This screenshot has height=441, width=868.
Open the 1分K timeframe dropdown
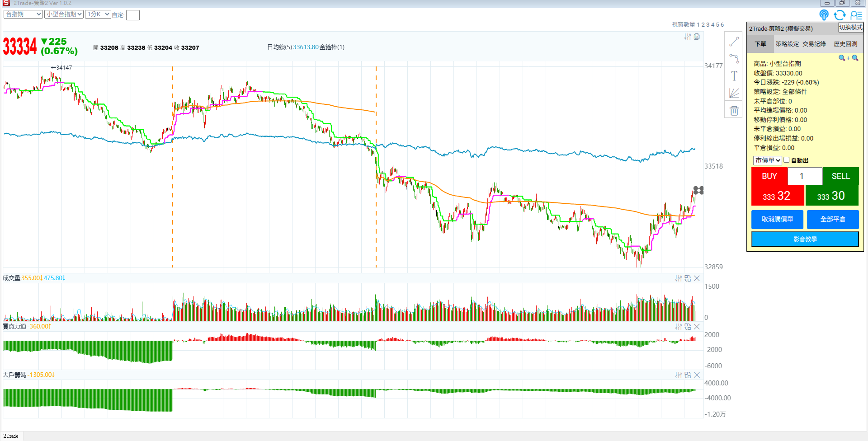[98, 14]
